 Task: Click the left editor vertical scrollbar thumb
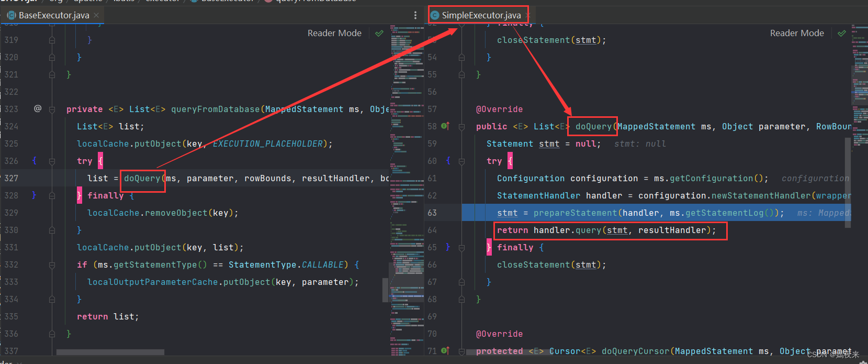coord(386,290)
